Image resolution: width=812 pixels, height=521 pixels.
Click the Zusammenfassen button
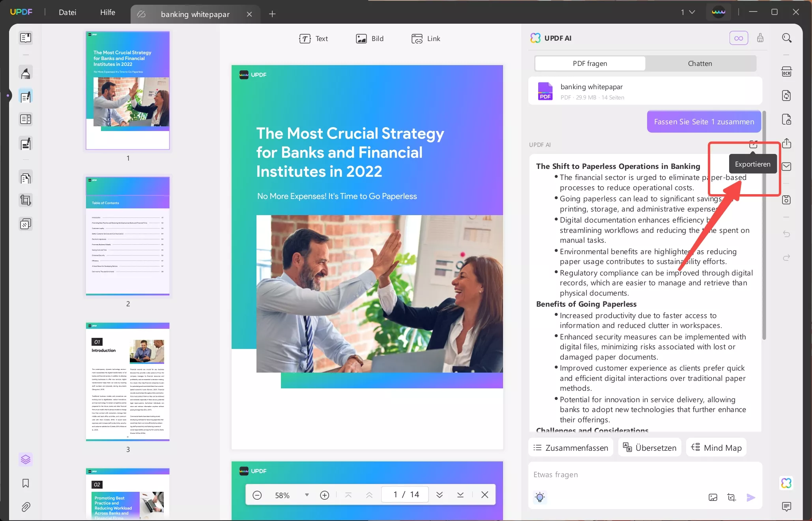571,448
